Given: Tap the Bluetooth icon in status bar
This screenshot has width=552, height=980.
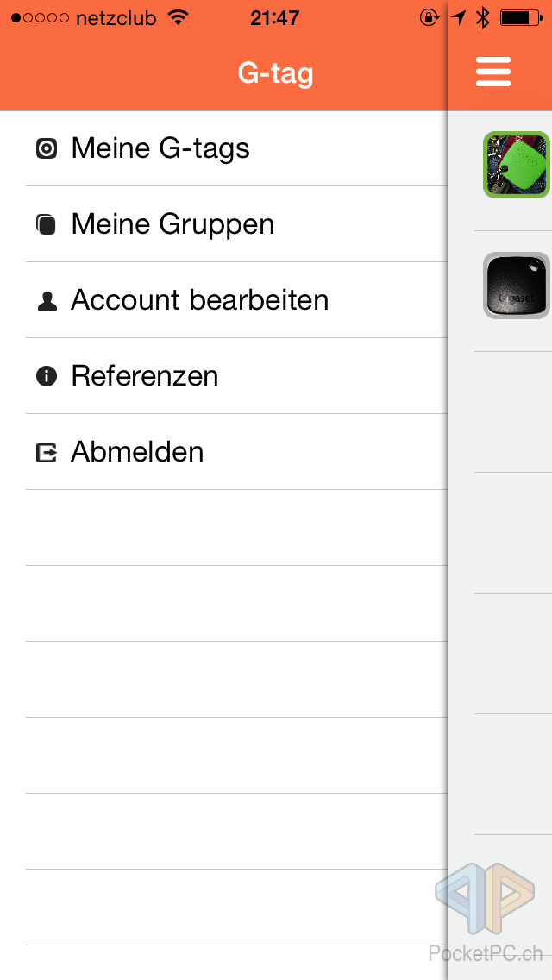Looking at the screenshot, I should click(484, 17).
